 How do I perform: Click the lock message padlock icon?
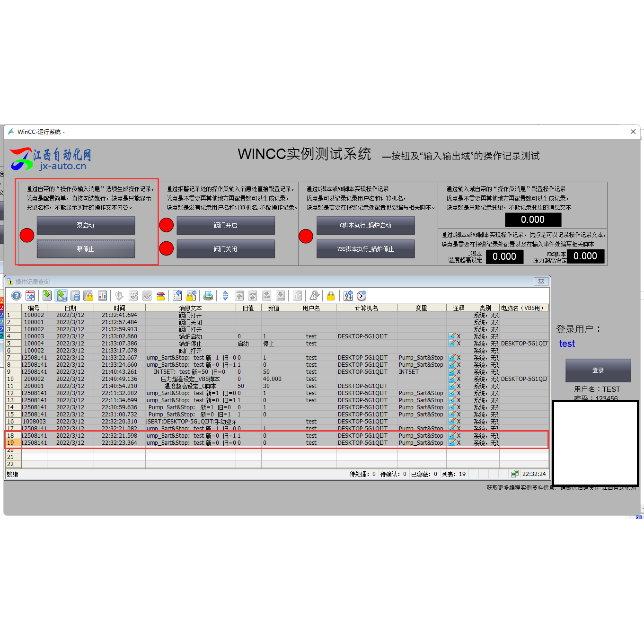click(x=331, y=296)
